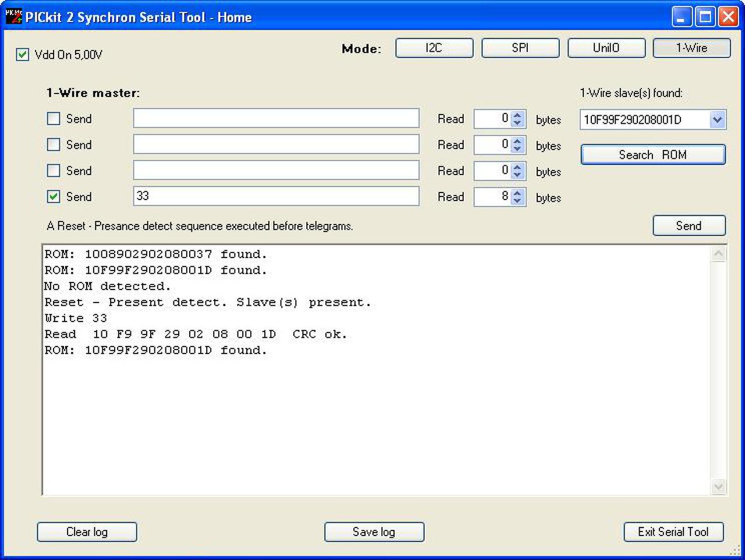Open the 1-Wire slaves found dropdown
This screenshot has width=745, height=560.
coord(717,120)
